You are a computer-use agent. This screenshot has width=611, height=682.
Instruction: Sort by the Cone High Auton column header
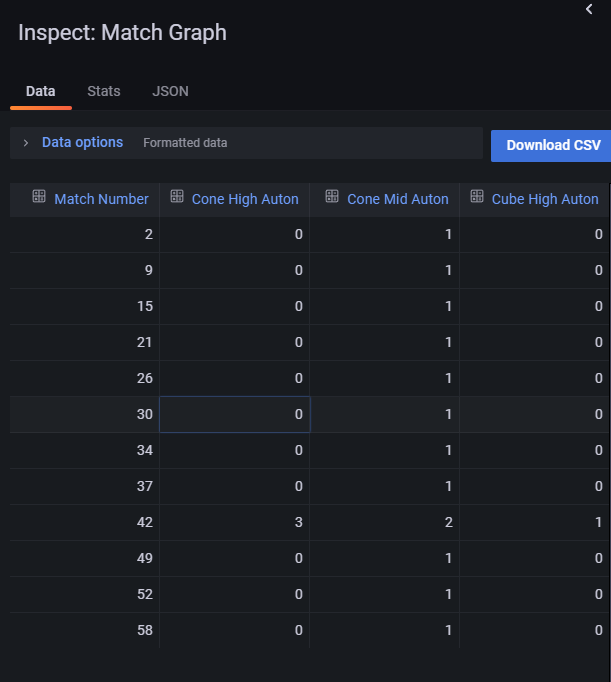(245, 199)
